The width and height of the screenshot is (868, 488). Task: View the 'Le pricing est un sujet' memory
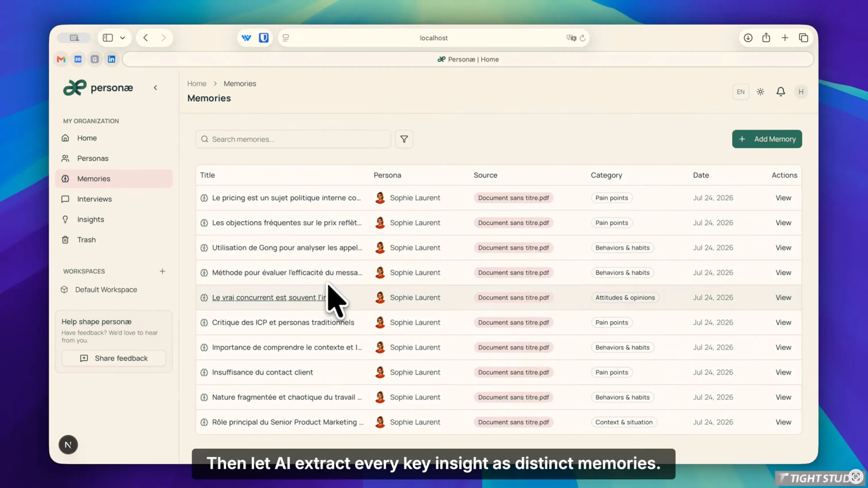[784, 198]
